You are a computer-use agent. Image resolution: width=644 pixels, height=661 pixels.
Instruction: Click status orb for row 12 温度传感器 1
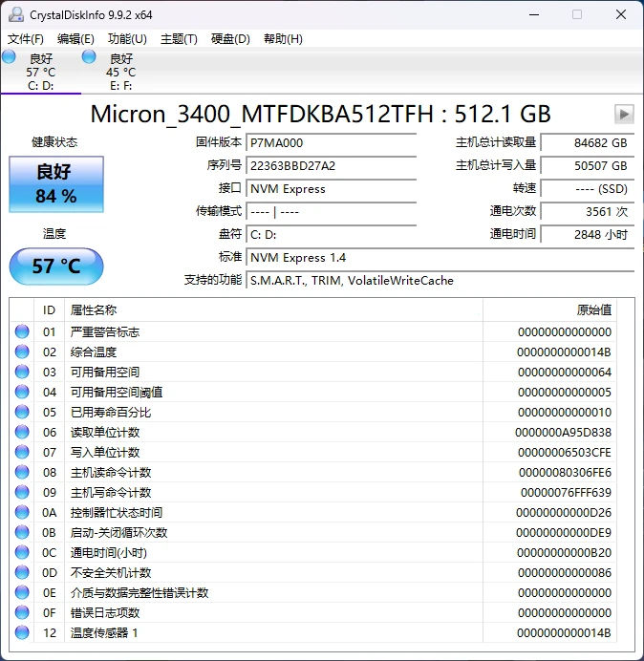(x=22, y=632)
